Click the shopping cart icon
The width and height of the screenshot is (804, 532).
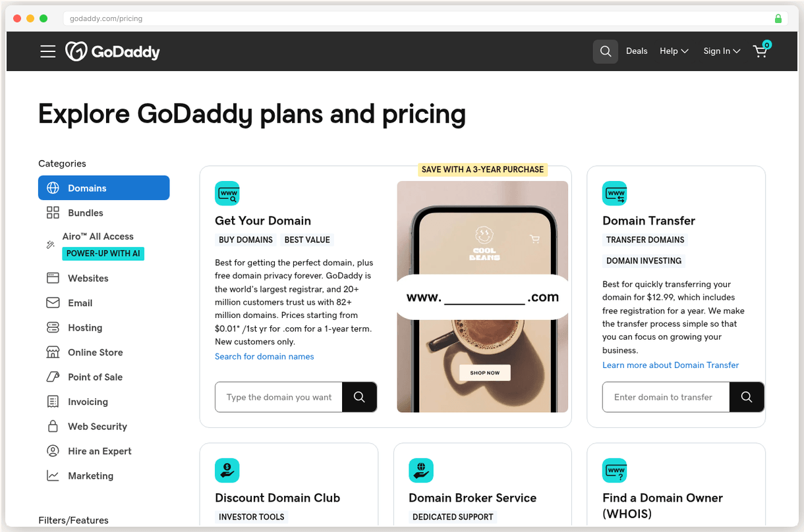(760, 51)
